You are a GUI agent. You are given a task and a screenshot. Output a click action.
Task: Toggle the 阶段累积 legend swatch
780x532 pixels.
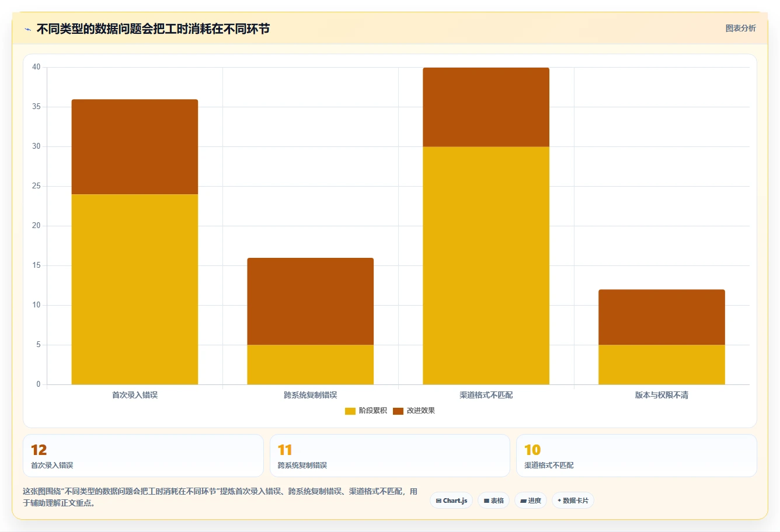click(x=350, y=411)
